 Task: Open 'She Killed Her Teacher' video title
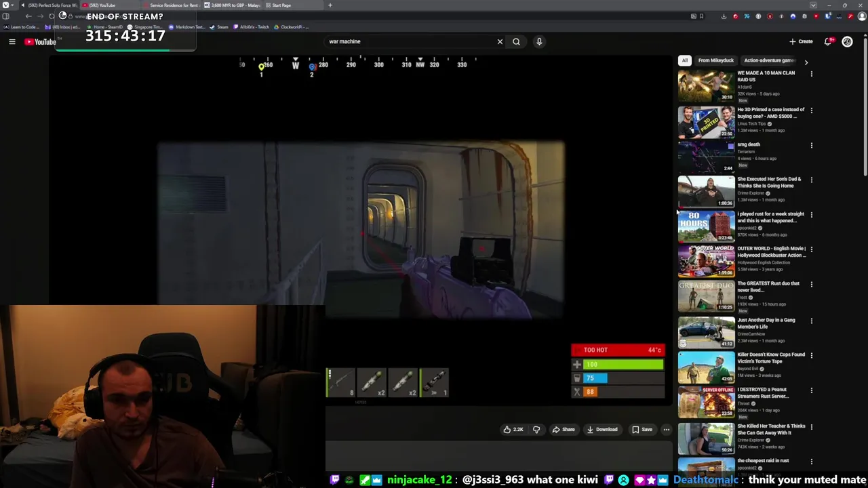coord(771,429)
